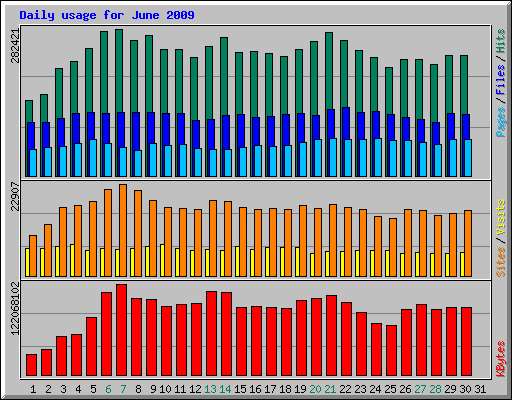This screenshot has height=400, width=512.
Task: Click the green weekend day label 20
Action: tap(315, 389)
